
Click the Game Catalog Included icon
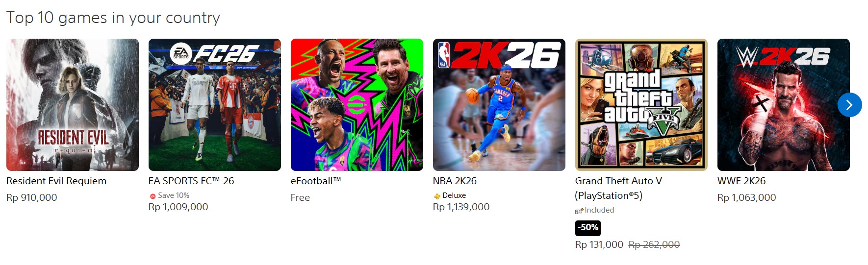pyautogui.click(x=579, y=211)
